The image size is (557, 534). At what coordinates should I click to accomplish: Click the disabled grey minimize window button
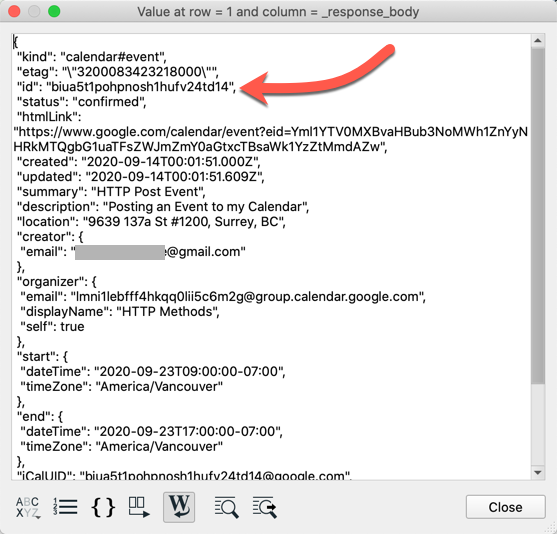(x=34, y=11)
